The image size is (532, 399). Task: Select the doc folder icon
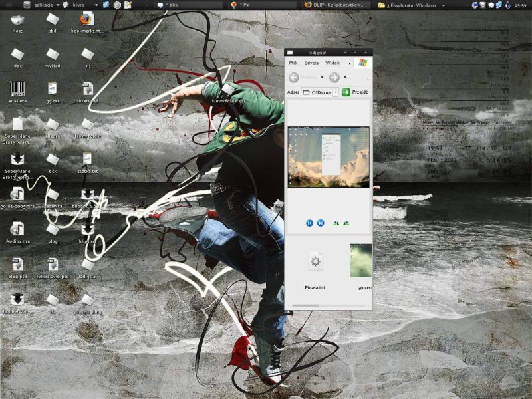pos(17,55)
